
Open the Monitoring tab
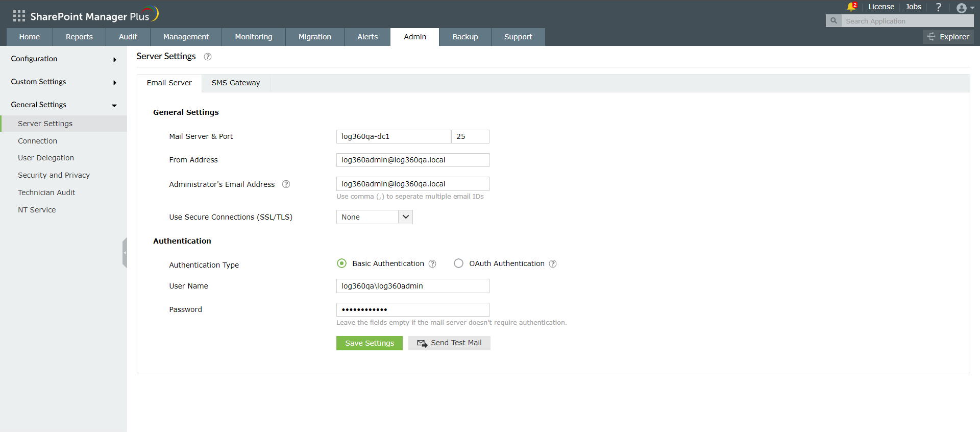click(x=254, y=37)
